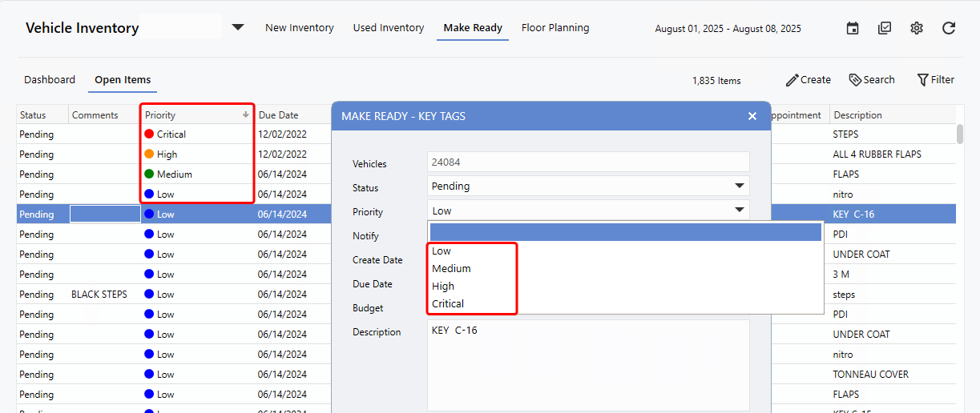Click the refresh icon
This screenshot has height=413, width=980.
[949, 28]
